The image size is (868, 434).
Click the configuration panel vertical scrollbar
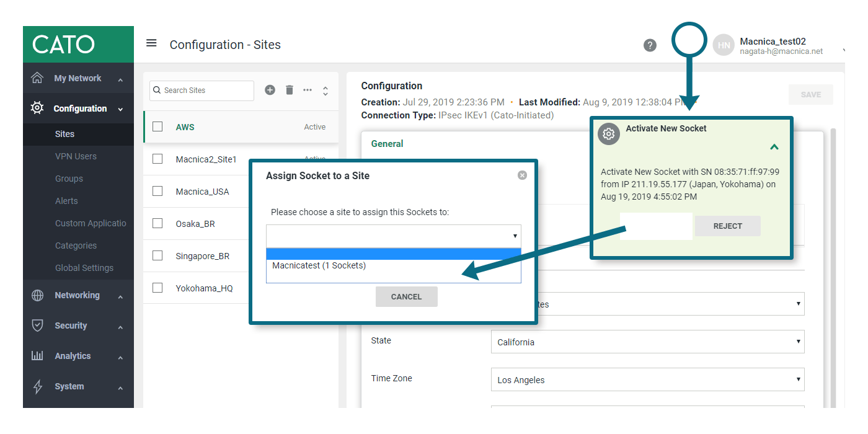[833, 267]
